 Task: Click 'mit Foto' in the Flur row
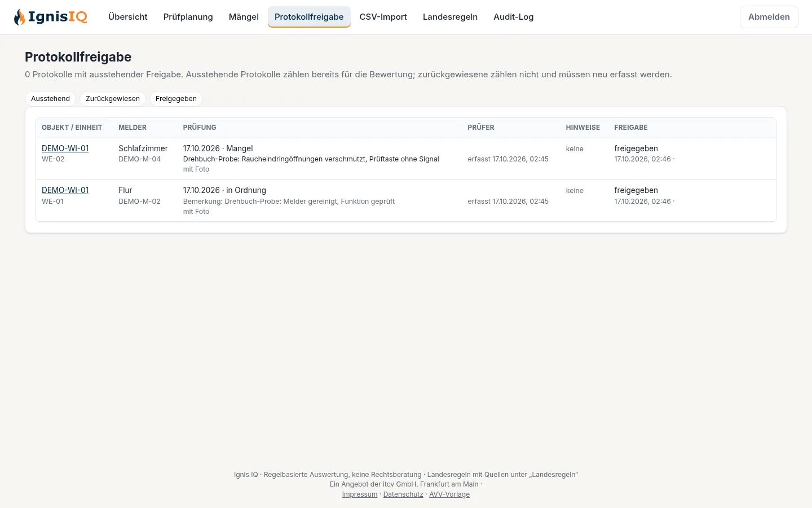coord(196,212)
